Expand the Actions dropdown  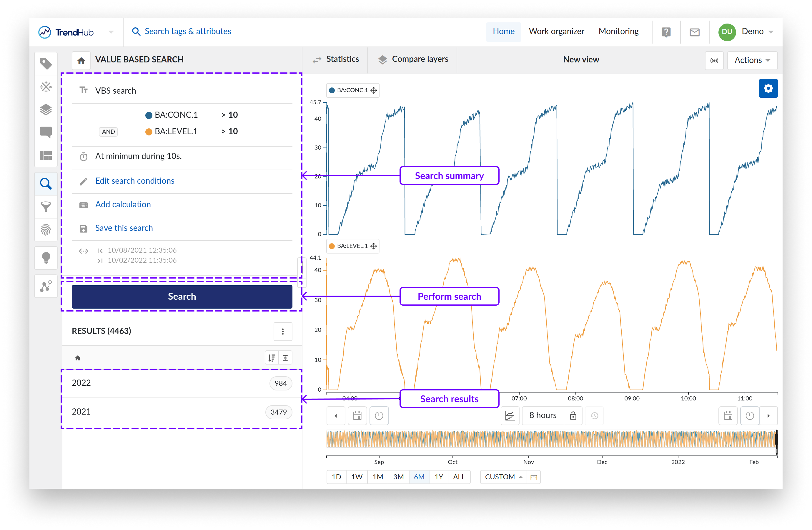point(752,60)
